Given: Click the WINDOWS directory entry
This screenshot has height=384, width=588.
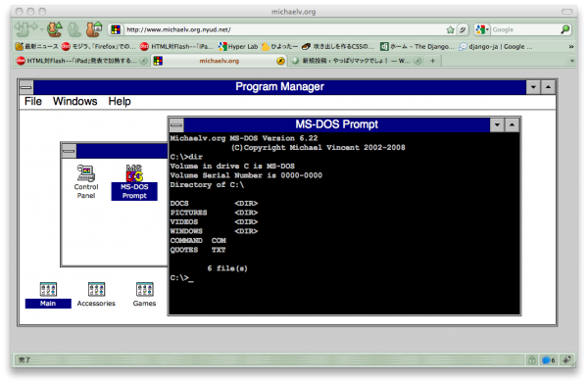Looking at the screenshot, I should 214,231.
